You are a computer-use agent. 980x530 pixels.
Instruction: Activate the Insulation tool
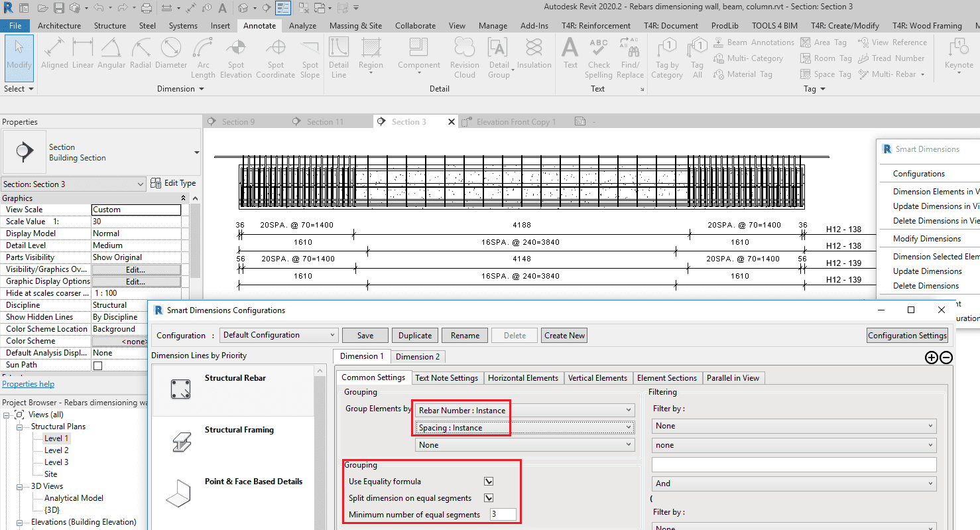pyautogui.click(x=534, y=53)
